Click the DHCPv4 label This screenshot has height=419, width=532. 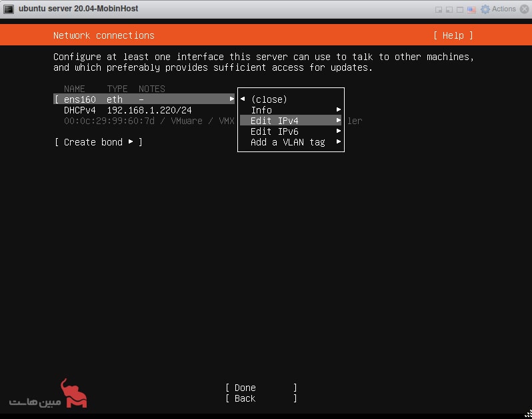click(80, 110)
